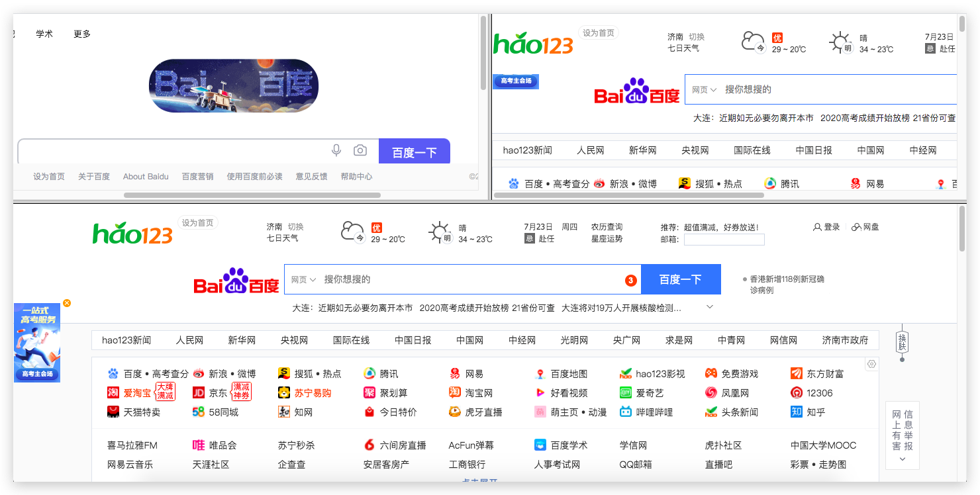
Task: Click 腾讯 icon in top-right pane
Action: coord(770,183)
